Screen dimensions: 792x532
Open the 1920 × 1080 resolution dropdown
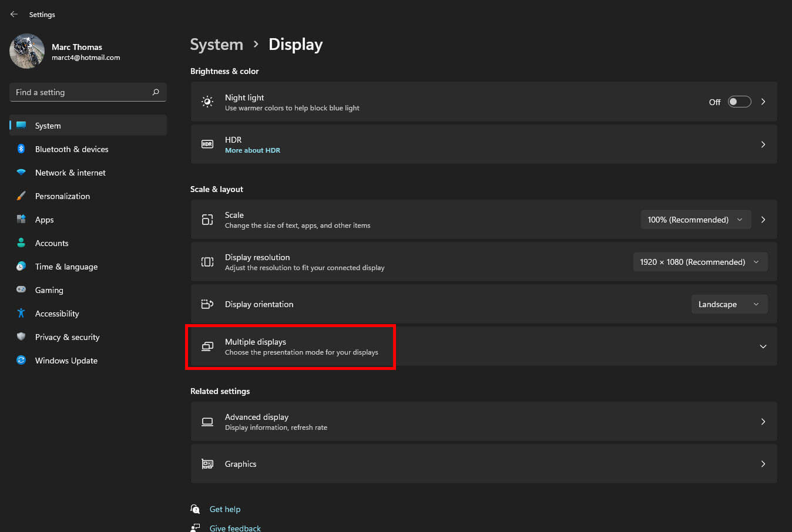point(700,262)
